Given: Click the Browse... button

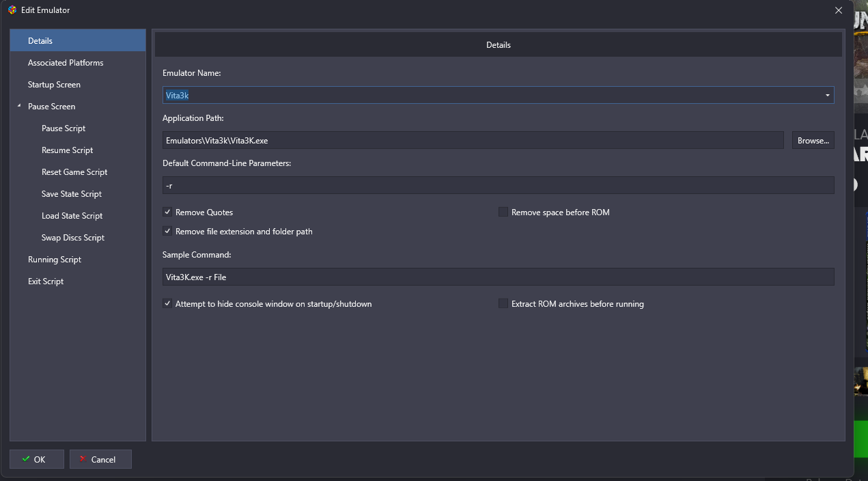Looking at the screenshot, I should click(813, 140).
